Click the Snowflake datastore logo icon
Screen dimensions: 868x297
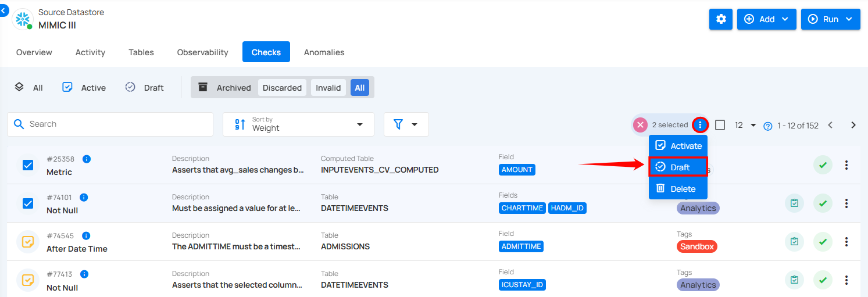23,19
